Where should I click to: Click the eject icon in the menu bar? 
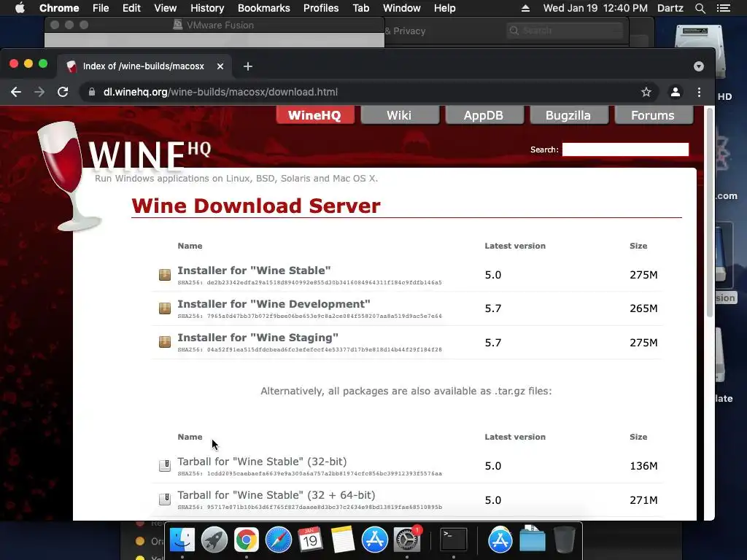coord(525,8)
